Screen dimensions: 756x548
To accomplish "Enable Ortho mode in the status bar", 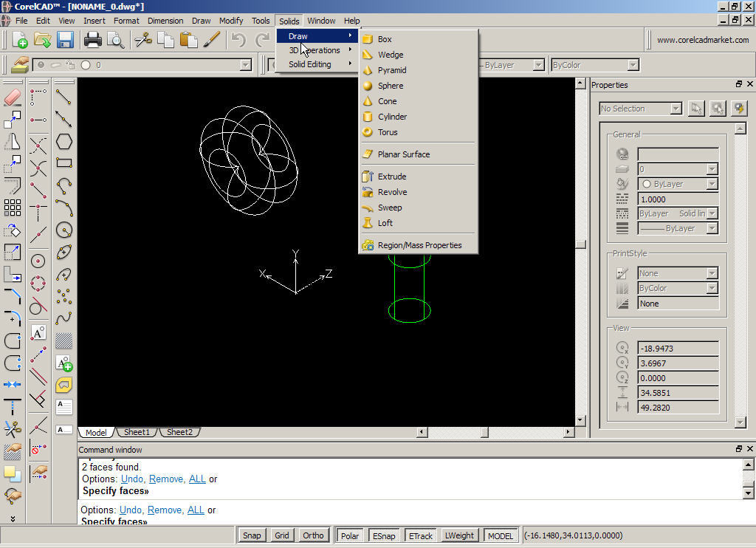I will [x=312, y=535].
